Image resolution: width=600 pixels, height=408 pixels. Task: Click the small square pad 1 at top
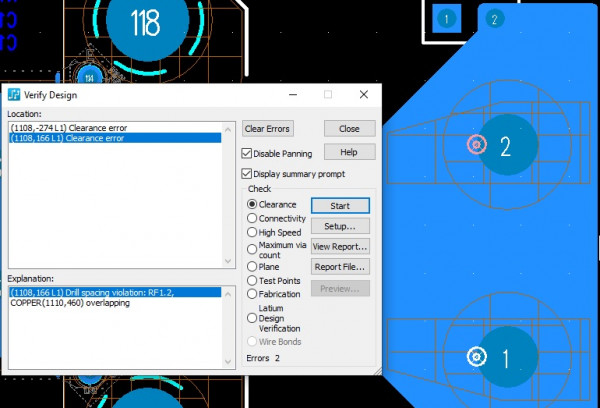tap(446, 18)
